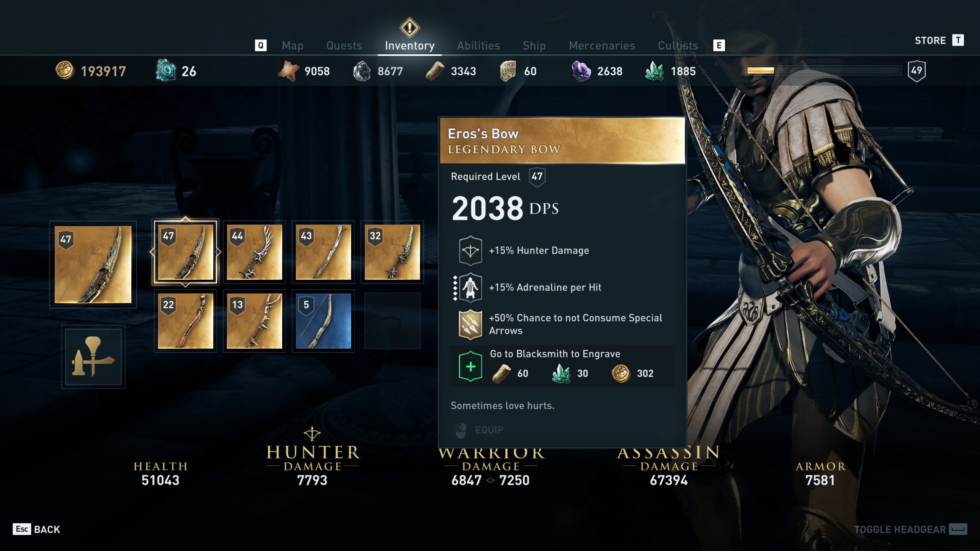Click the drachmae gold coin icon
The height and width of the screenshot is (551, 980).
[x=64, y=70]
